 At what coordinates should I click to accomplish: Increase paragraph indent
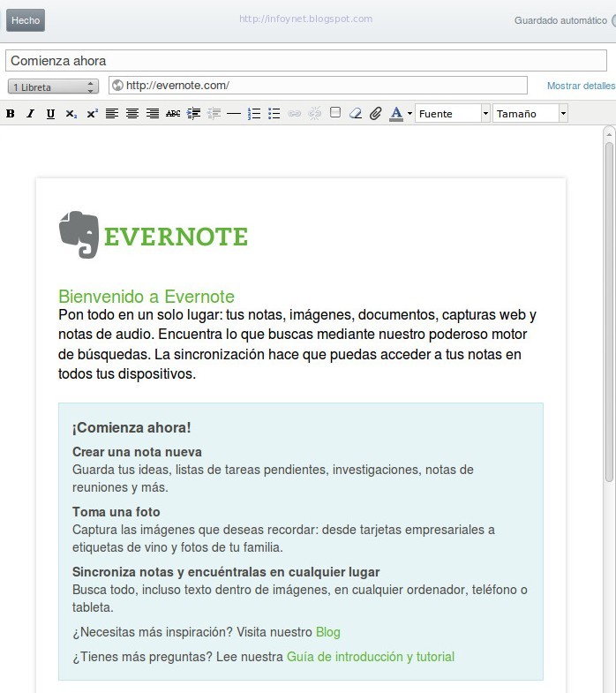pyautogui.click(x=193, y=114)
